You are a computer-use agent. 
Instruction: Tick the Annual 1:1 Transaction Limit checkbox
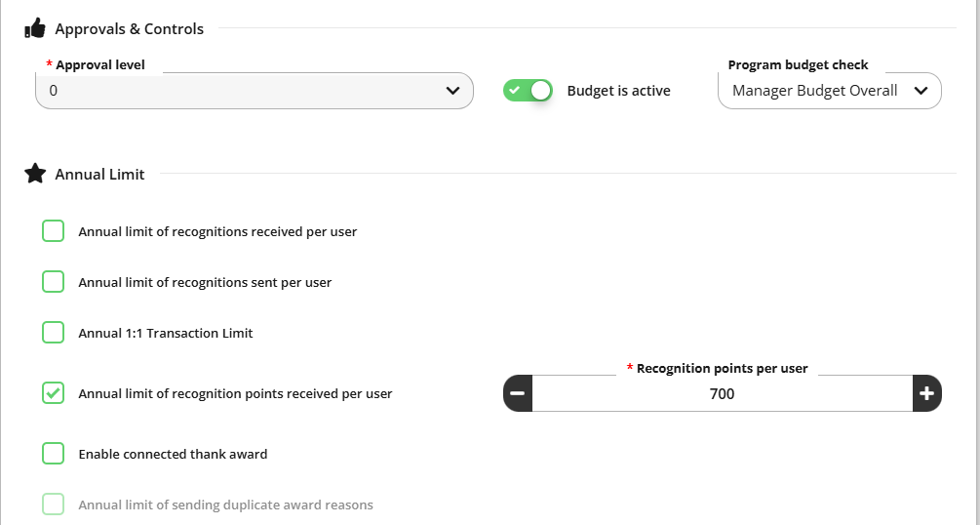click(x=53, y=332)
